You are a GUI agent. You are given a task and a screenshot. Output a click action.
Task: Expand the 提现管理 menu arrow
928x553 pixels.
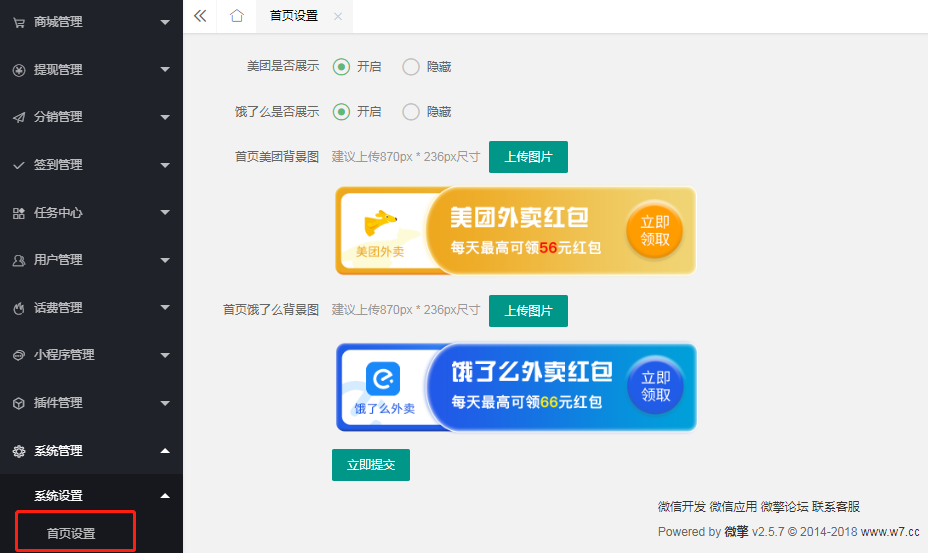(x=165, y=70)
